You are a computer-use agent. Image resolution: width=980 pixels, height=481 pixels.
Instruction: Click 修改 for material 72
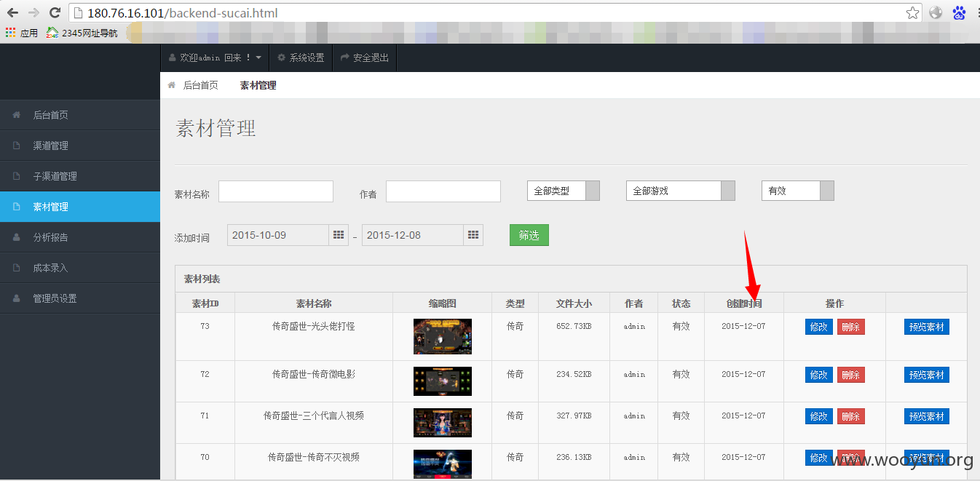tap(819, 375)
